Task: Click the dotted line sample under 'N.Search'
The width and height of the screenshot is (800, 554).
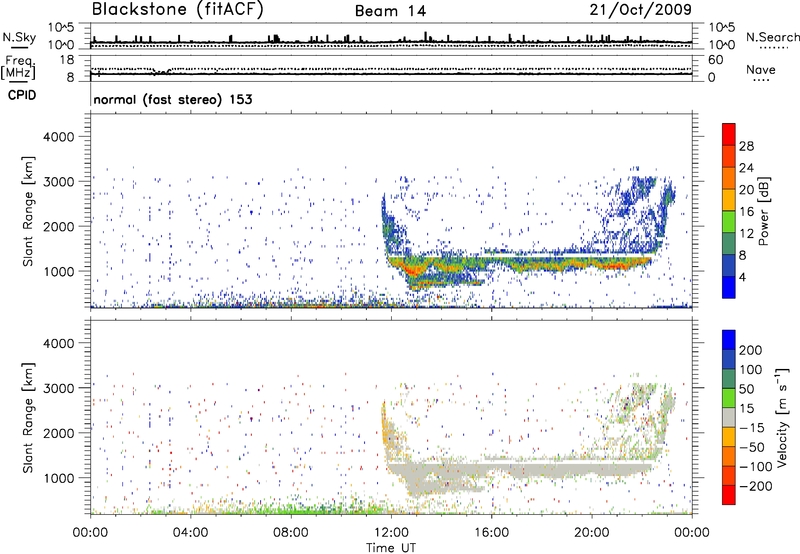Action: click(773, 47)
